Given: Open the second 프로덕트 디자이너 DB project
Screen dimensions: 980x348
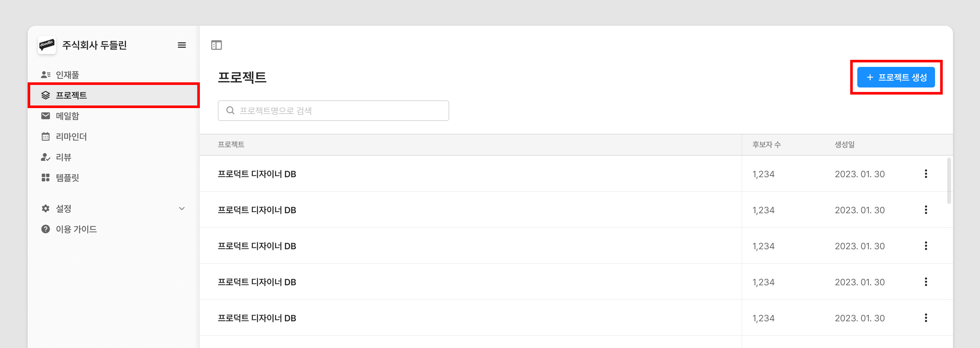Looking at the screenshot, I should [x=257, y=210].
